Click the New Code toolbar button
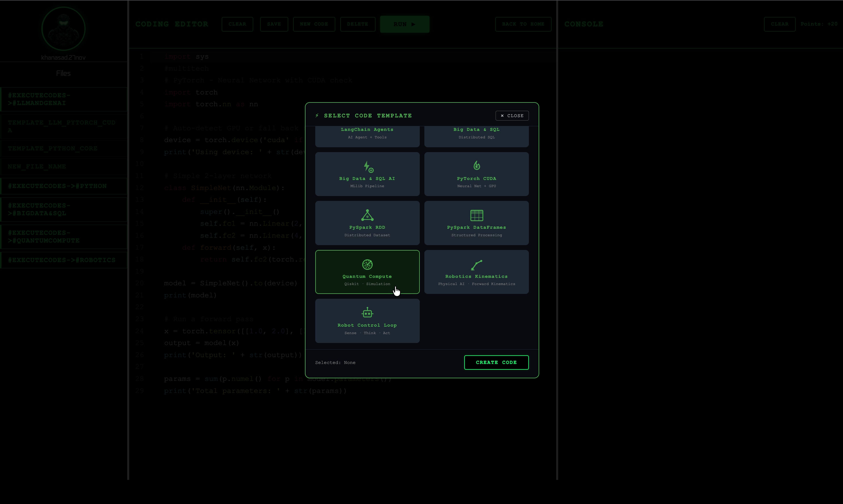 tap(314, 24)
